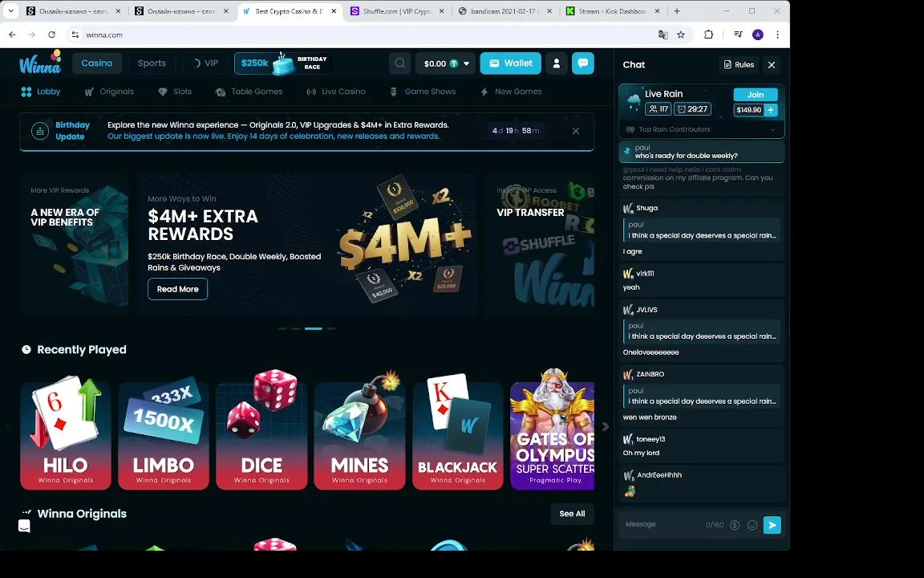Send the chat message

(772, 525)
